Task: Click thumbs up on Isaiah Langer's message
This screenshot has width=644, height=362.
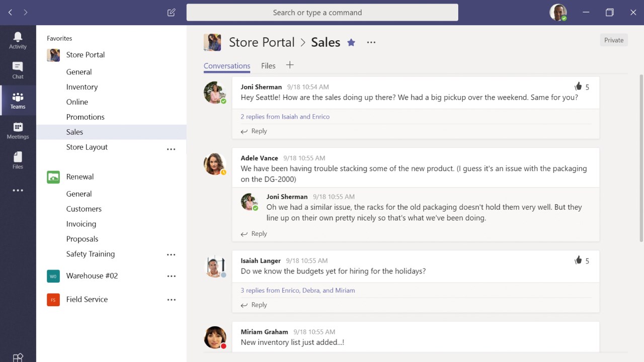Action: click(578, 260)
